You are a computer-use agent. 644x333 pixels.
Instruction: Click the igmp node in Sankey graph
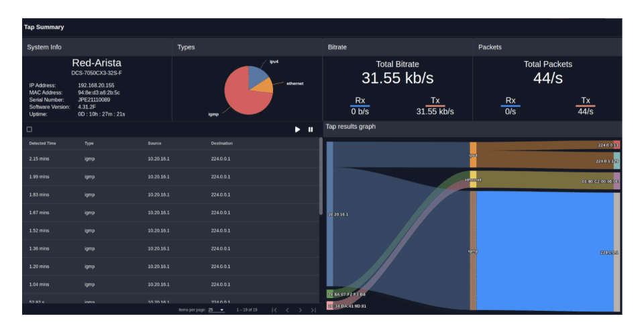pos(473,251)
